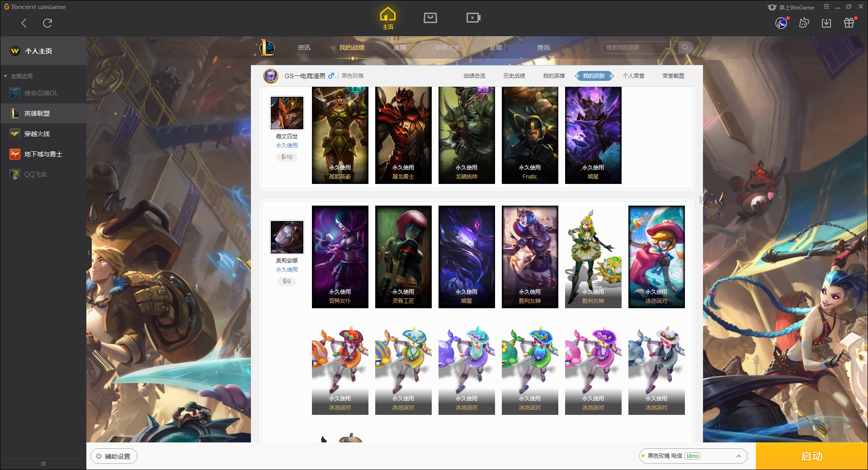The image size is (868, 470).
Task: Click the League of Legends logo icon
Action: (267, 47)
